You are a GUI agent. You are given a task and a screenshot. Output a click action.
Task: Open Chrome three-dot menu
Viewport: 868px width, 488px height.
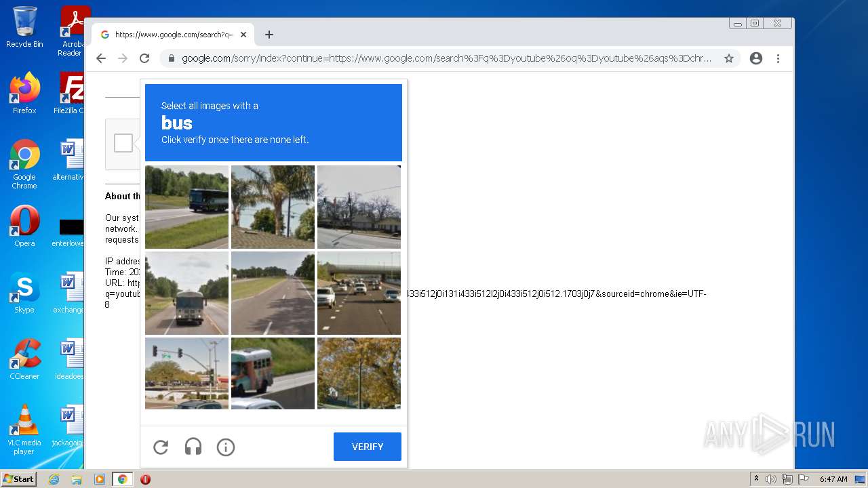pos(778,58)
